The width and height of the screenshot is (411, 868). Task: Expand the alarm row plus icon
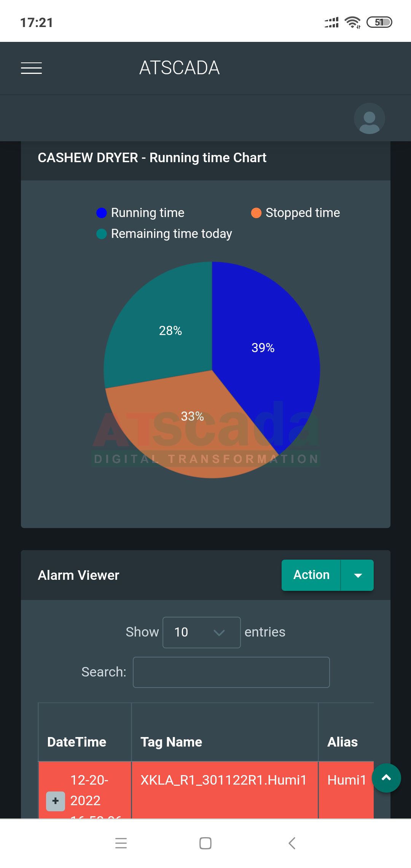[x=56, y=801]
